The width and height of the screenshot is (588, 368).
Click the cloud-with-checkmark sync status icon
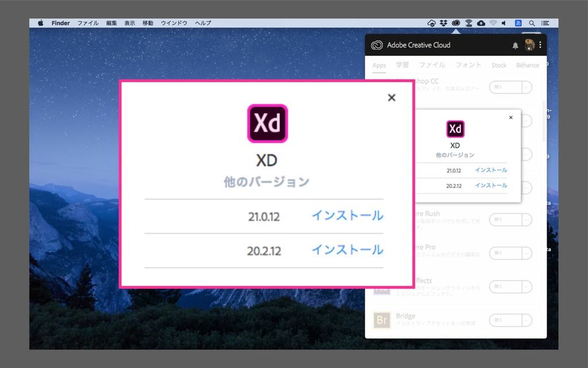tap(431, 23)
